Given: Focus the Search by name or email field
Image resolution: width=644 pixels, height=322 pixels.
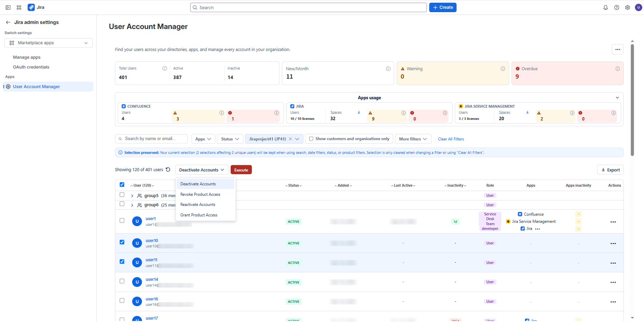Looking at the screenshot, I should pyautogui.click(x=151, y=139).
